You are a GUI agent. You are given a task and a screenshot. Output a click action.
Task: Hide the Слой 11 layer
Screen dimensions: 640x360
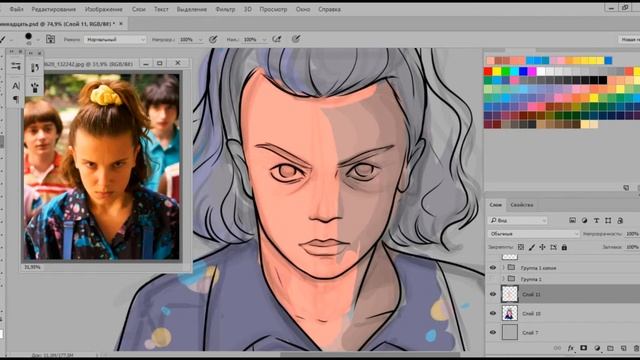click(x=493, y=294)
